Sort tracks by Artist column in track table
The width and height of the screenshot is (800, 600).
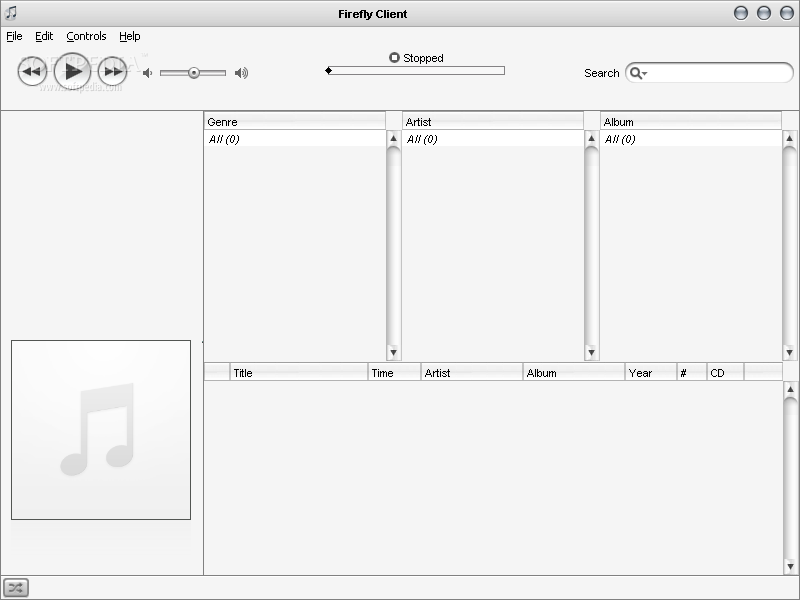tap(472, 372)
